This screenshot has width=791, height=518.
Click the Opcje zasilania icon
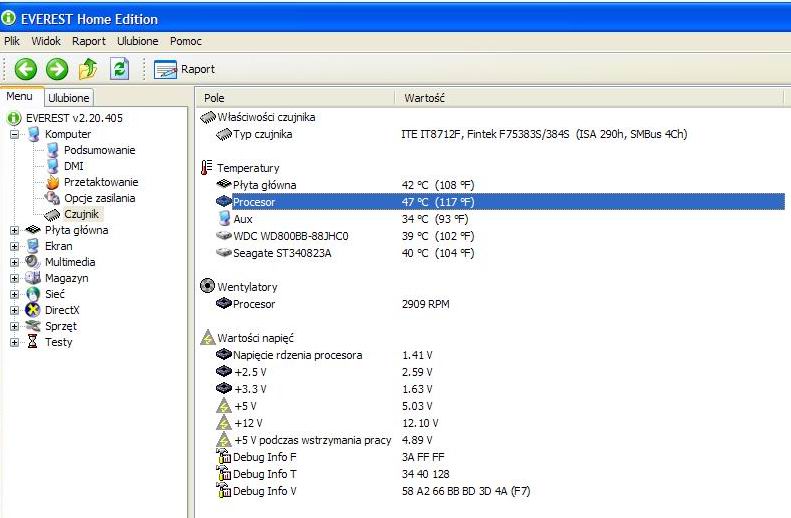[52, 198]
